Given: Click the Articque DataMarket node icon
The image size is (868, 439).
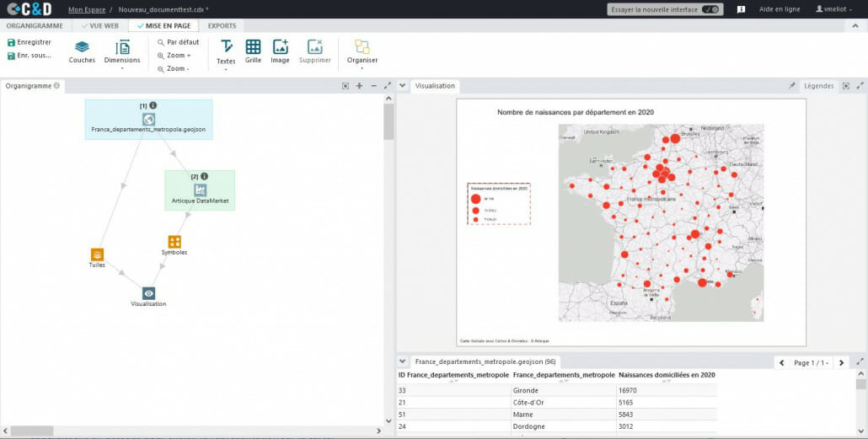Looking at the screenshot, I should 200,190.
